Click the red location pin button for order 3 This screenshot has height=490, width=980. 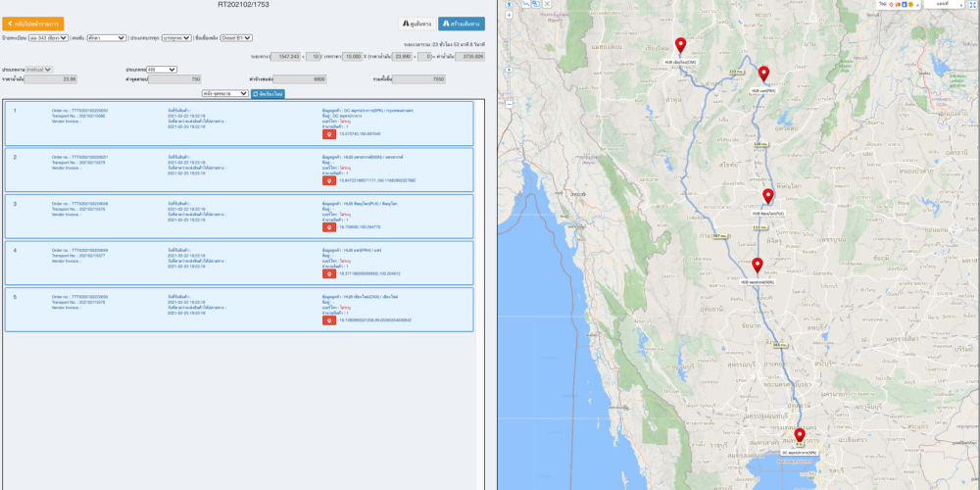[x=329, y=227]
